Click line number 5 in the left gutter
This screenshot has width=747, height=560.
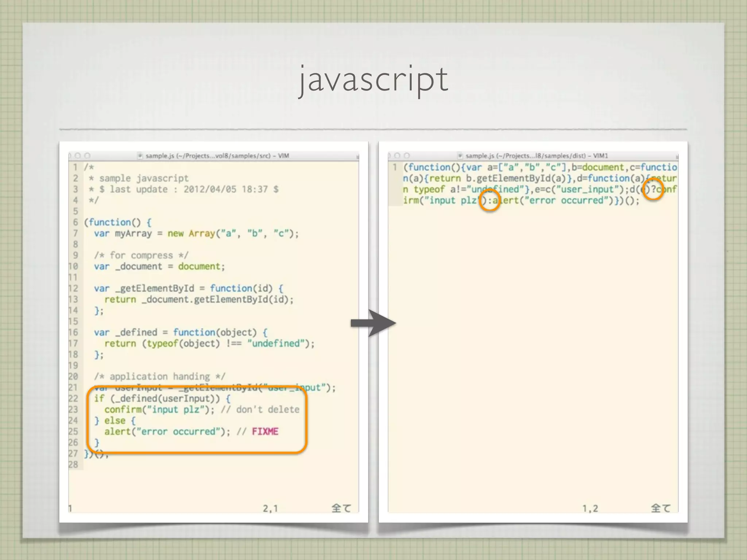(x=76, y=211)
